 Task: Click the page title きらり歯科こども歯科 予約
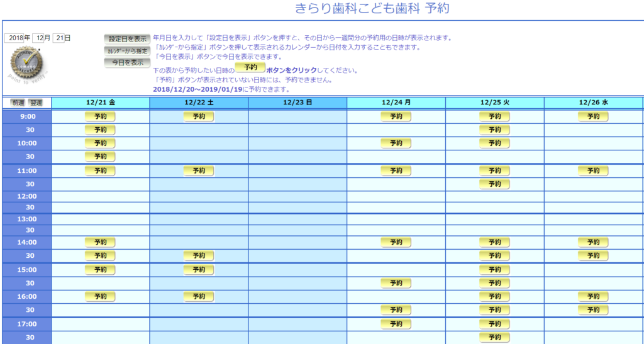(x=372, y=8)
